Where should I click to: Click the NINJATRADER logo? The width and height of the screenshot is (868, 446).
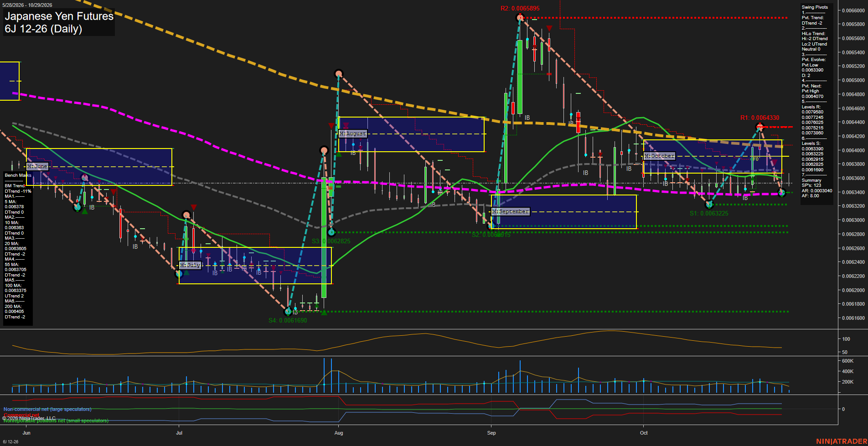point(842,441)
